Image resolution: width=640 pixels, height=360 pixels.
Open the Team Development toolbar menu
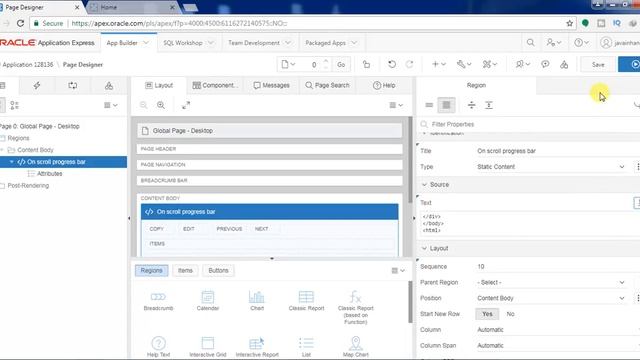pyautogui.click(x=522, y=64)
